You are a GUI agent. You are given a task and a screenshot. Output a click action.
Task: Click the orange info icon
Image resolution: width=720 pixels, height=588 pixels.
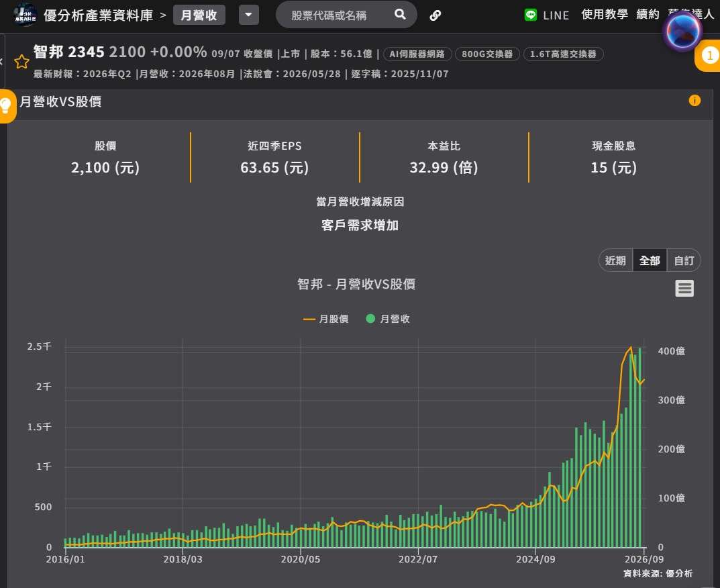pos(695,100)
